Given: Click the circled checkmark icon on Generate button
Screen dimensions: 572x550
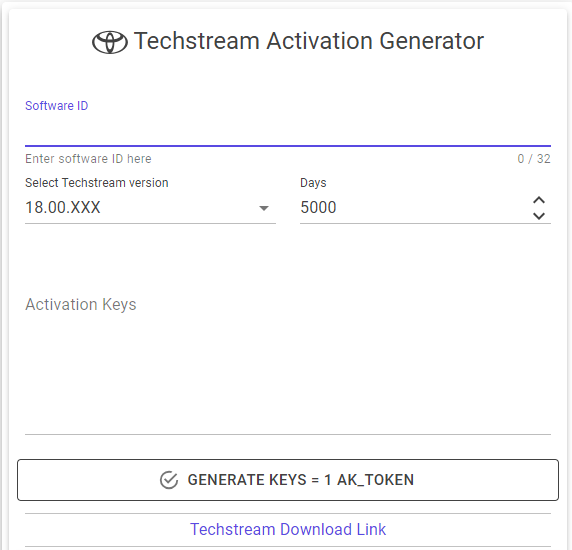Looking at the screenshot, I should click(x=169, y=480).
